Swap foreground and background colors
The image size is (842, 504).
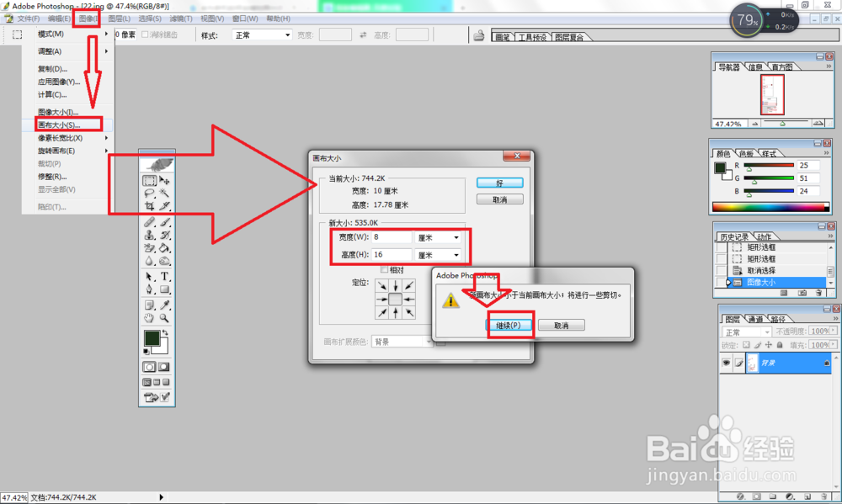[x=165, y=333]
